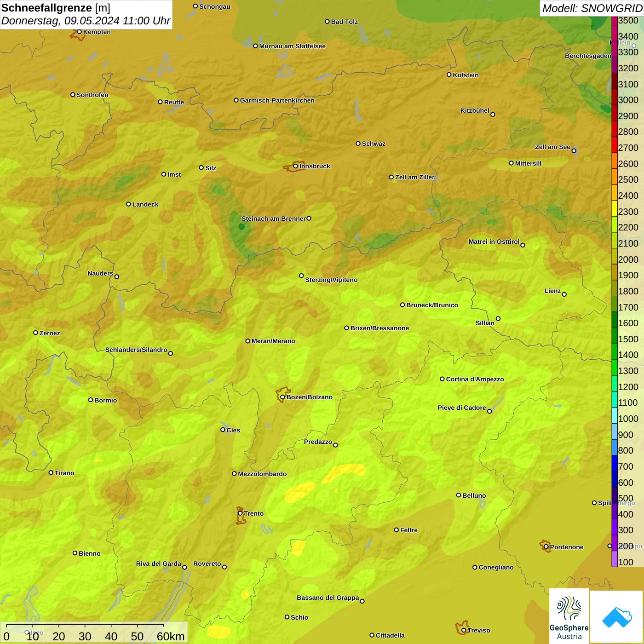644x644 pixels.
Task: Click the Schio label
Action: coord(299,617)
